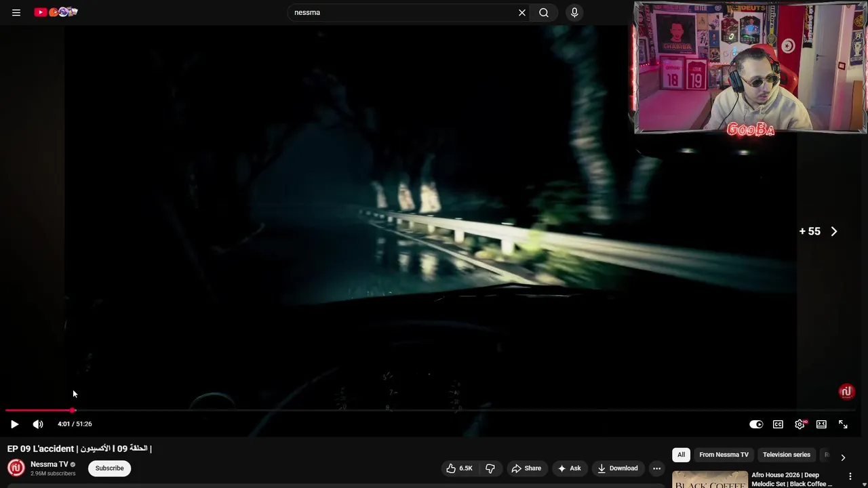This screenshot has height=488, width=868.
Task: Show more filter chips arrow
Action: (x=843, y=457)
